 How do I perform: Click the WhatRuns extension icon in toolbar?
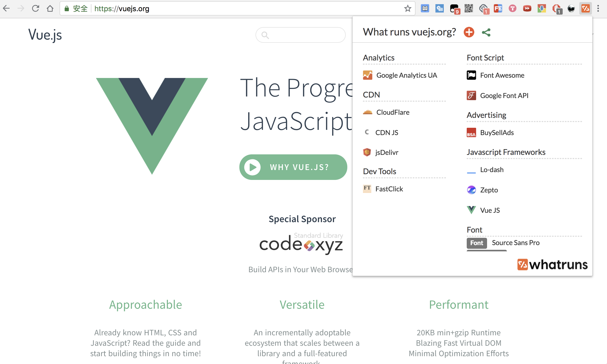[585, 9]
